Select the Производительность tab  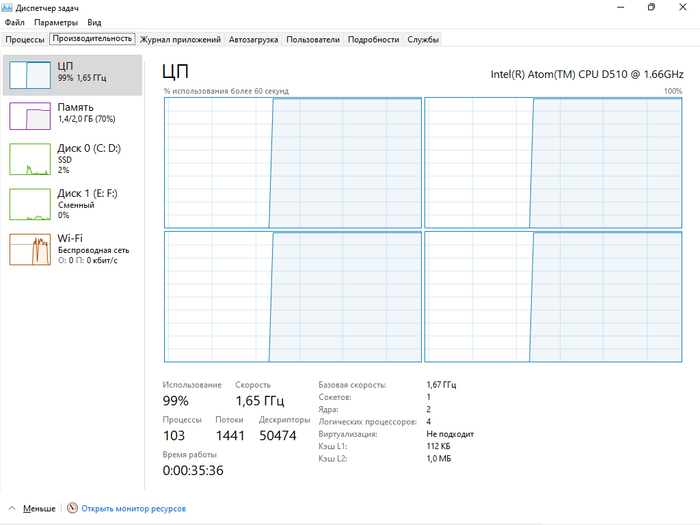(92, 39)
